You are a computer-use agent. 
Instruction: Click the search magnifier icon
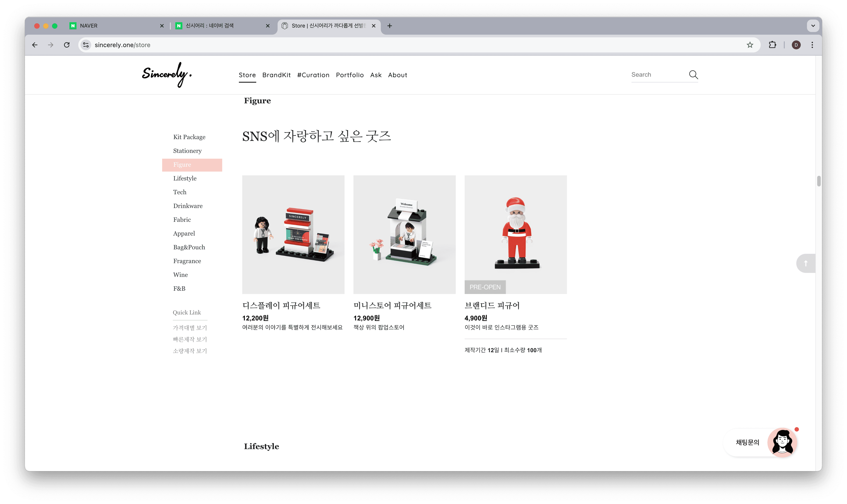pos(693,75)
